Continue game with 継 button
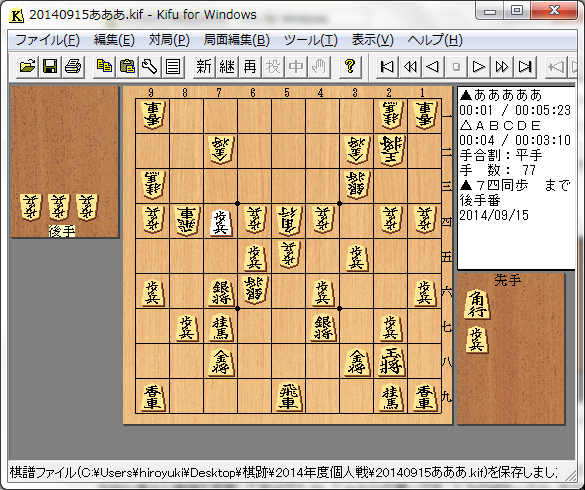Image resolution: width=585 pixels, height=490 pixels. pyautogui.click(x=227, y=67)
